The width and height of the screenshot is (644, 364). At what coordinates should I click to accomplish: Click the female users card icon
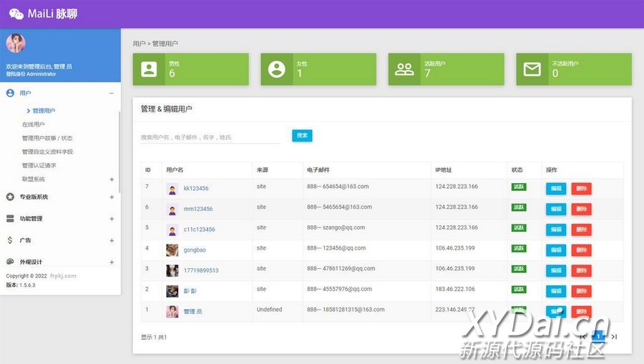coord(276,69)
